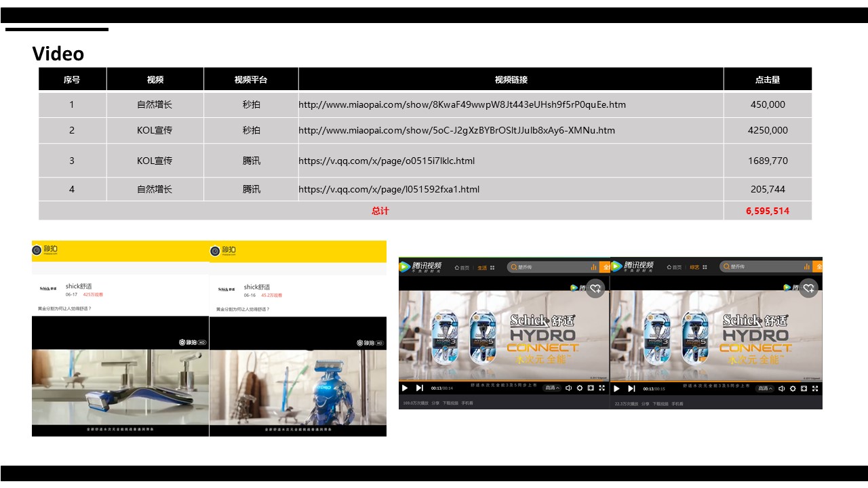This screenshot has width=868, height=488.
Task: Click 下载视频 under the 169.0万 plays video
Action: tap(450, 403)
